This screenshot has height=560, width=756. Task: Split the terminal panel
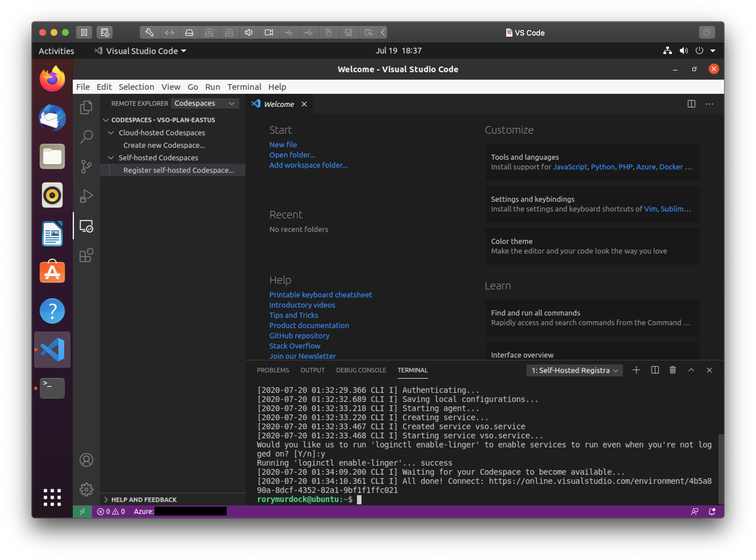pyautogui.click(x=655, y=370)
